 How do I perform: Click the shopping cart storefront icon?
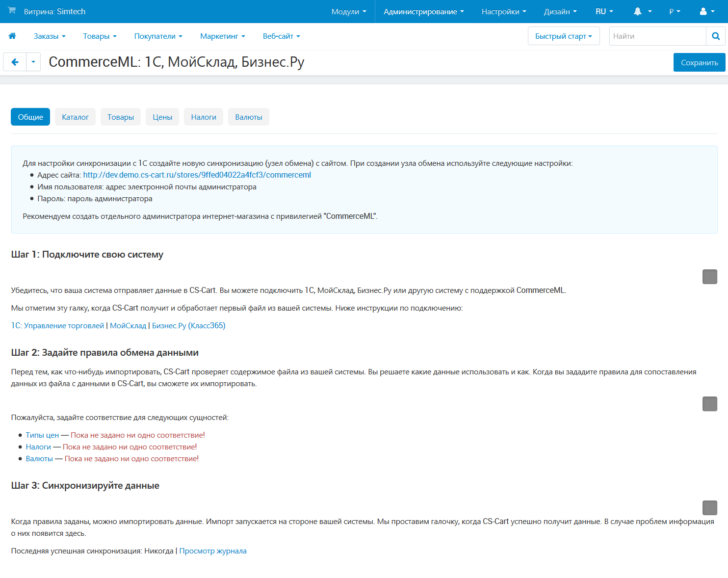12,11
